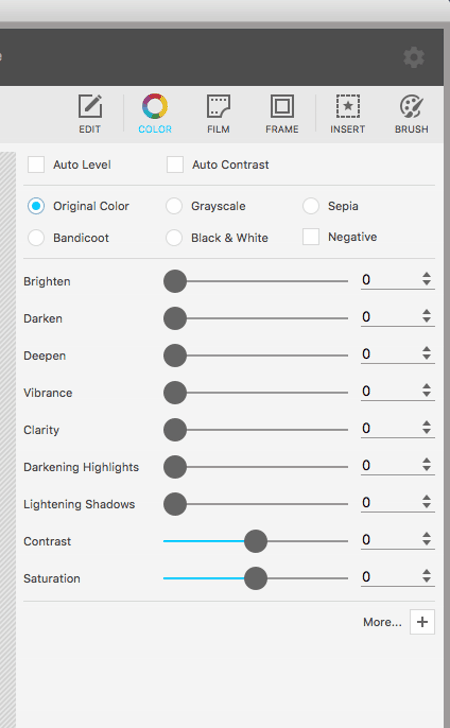This screenshot has height=728, width=450.
Task: Click the Contrast slider handle
Action: click(255, 541)
